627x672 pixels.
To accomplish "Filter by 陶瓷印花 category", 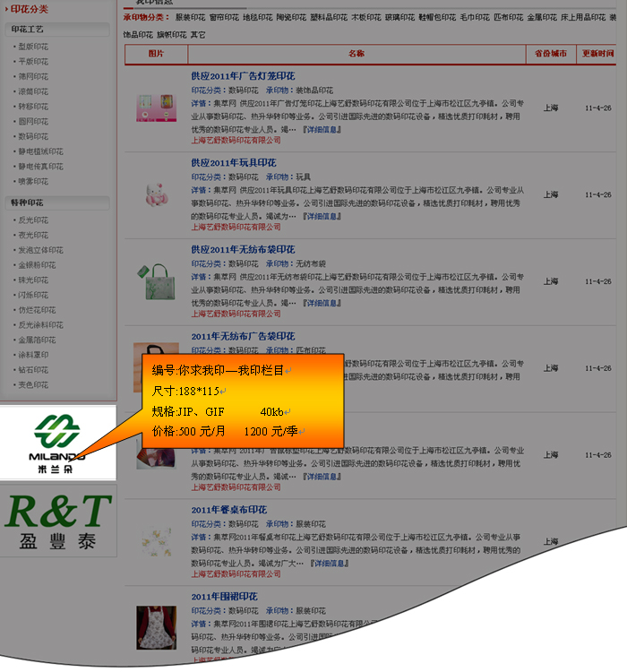I will 293,17.
